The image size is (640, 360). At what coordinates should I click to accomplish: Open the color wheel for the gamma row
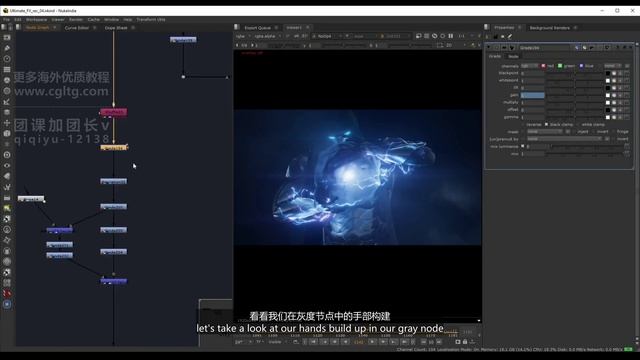click(x=614, y=118)
